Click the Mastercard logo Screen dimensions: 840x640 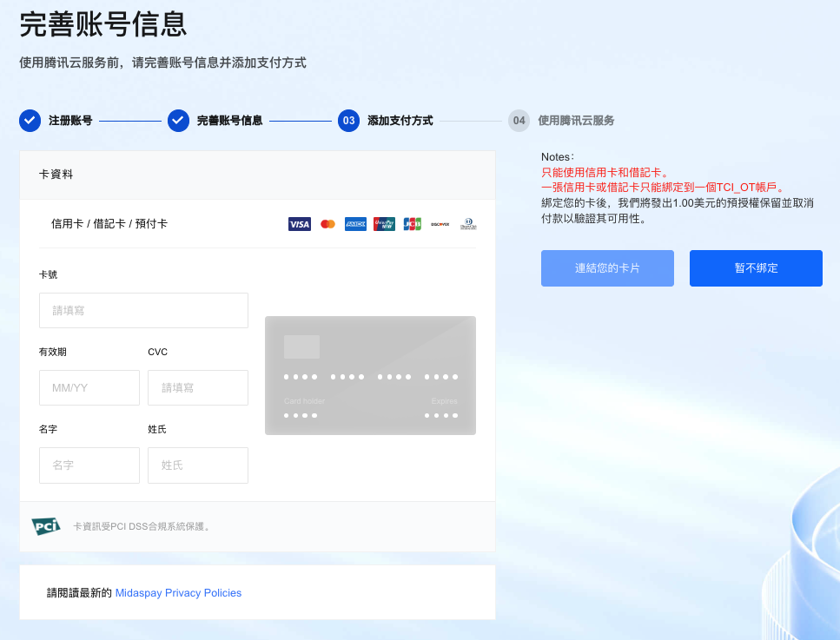(x=327, y=224)
